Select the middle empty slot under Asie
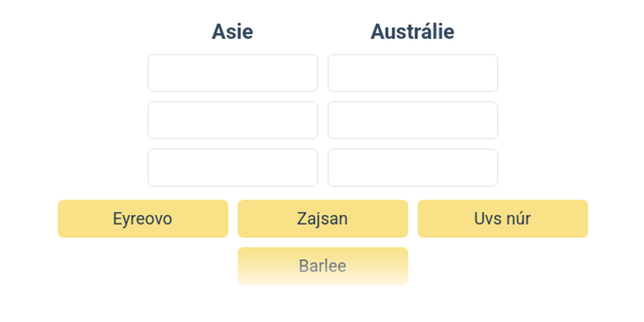644x322 pixels. [x=233, y=120]
